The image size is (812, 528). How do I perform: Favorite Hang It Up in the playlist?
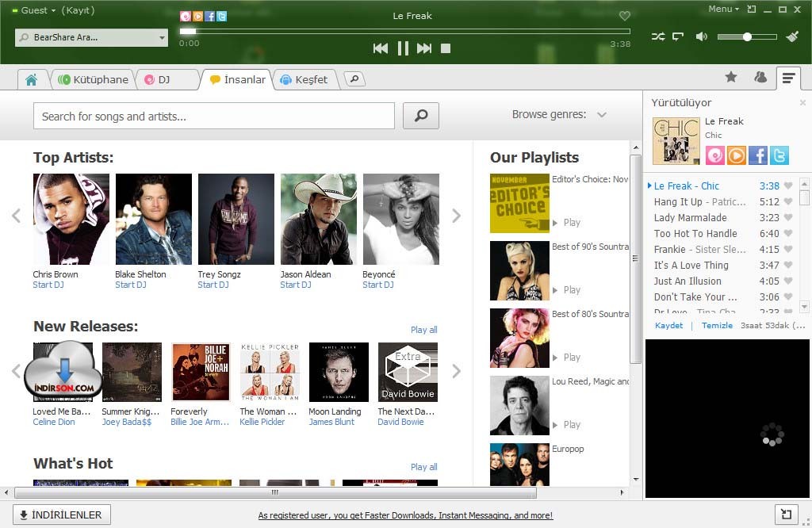tap(788, 201)
